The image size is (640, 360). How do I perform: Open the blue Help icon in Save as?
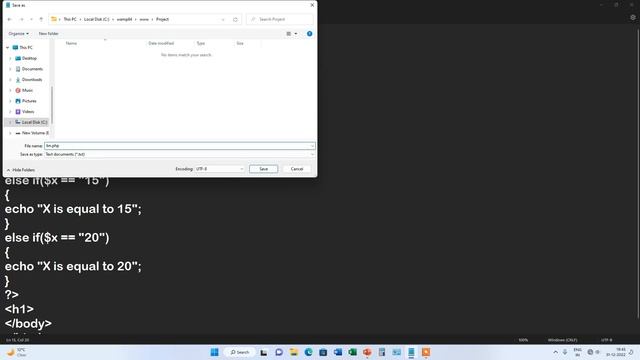[x=309, y=33]
